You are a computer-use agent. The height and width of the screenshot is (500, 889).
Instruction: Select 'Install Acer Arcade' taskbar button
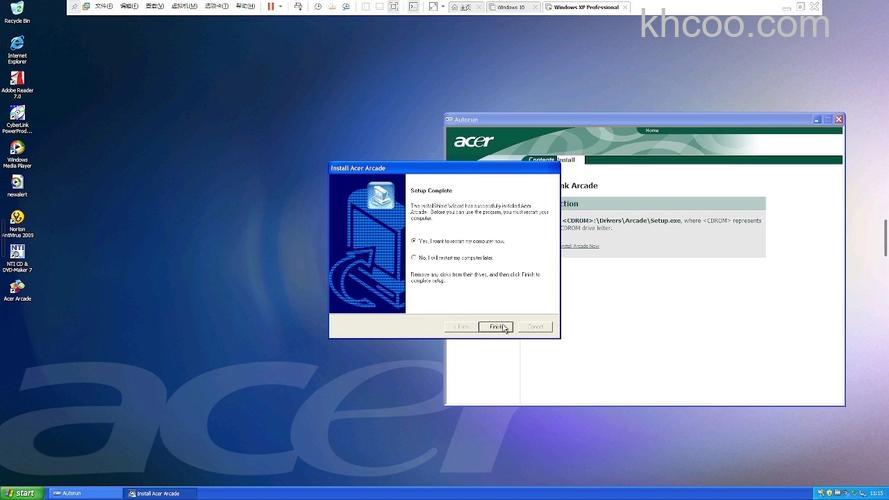(x=160, y=493)
